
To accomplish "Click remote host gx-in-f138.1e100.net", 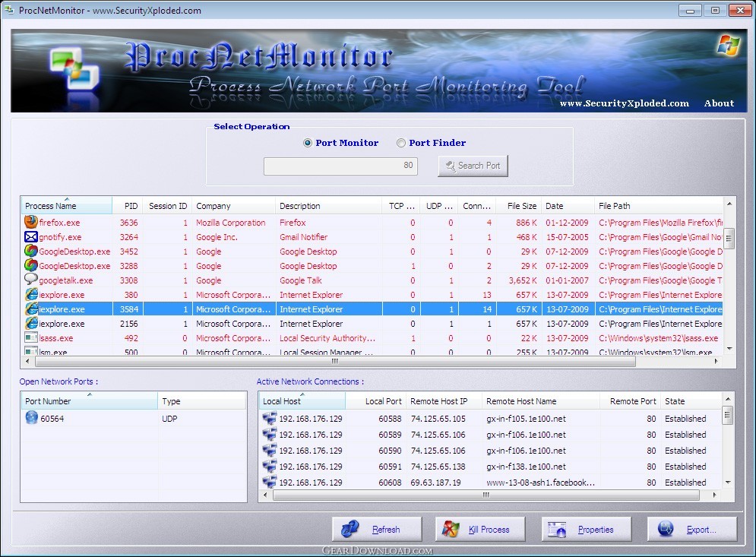I will (526, 467).
